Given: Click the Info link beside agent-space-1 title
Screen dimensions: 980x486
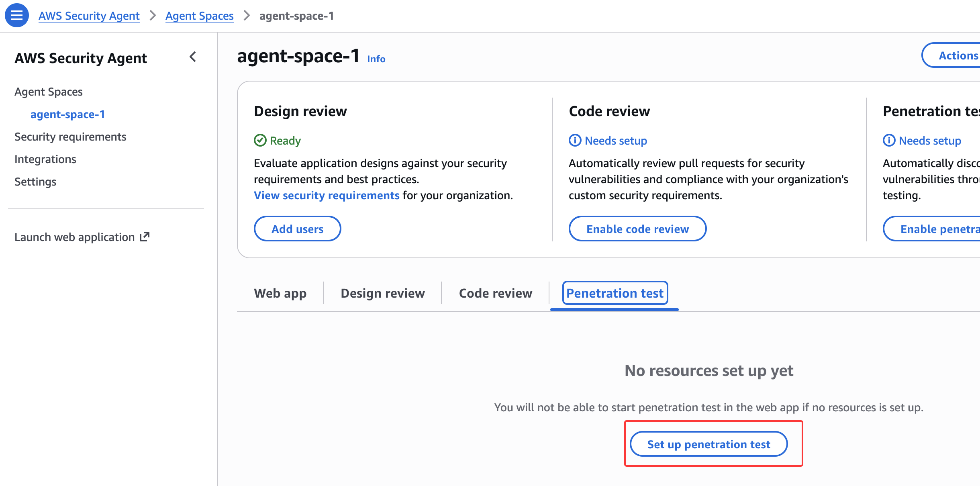Looking at the screenshot, I should [376, 59].
